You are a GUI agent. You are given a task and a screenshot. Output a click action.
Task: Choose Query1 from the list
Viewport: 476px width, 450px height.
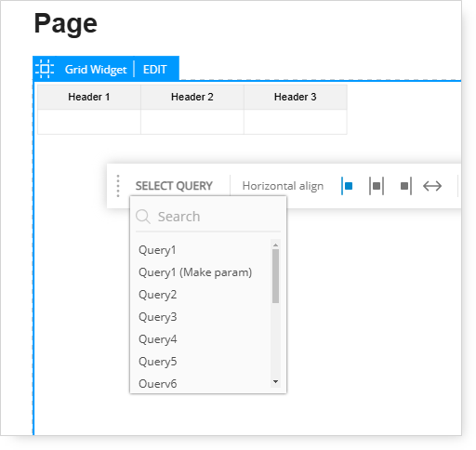(x=157, y=250)
